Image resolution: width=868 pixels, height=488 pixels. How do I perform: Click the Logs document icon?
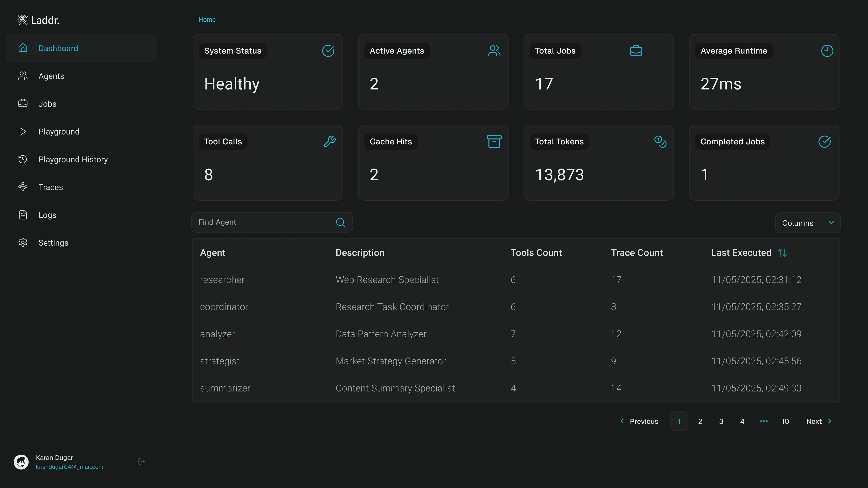23,215
